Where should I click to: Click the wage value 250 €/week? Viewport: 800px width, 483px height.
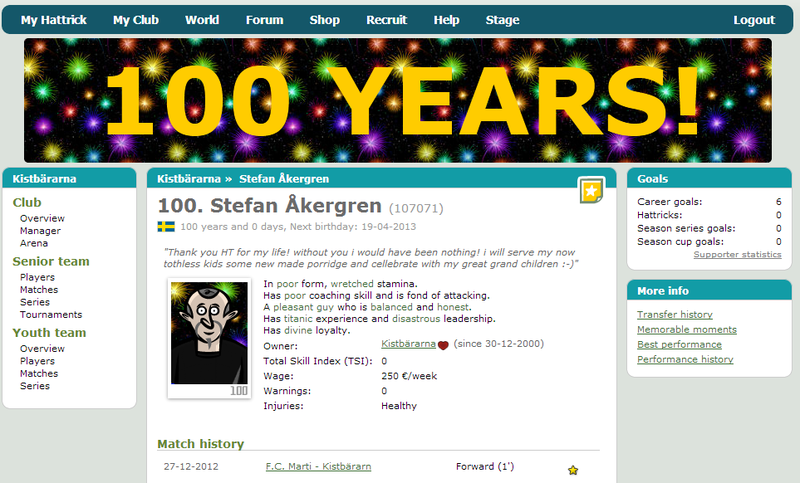coord(409,376)
